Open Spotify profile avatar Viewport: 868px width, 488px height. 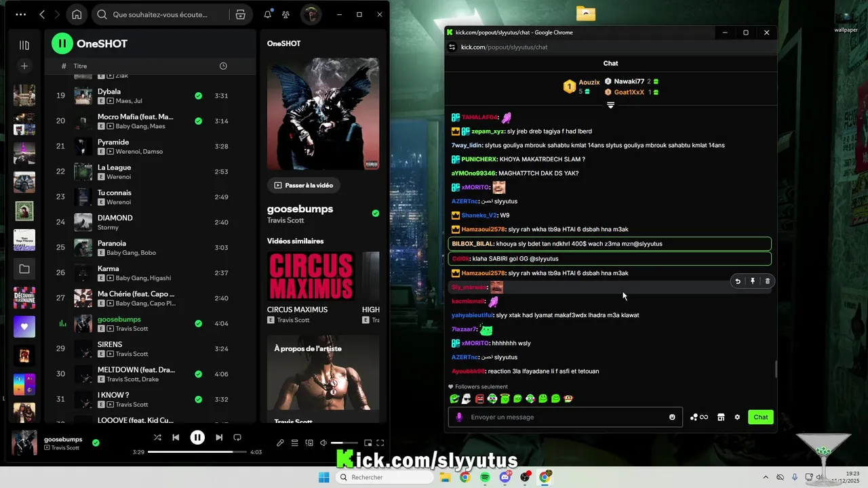point(311,14)
